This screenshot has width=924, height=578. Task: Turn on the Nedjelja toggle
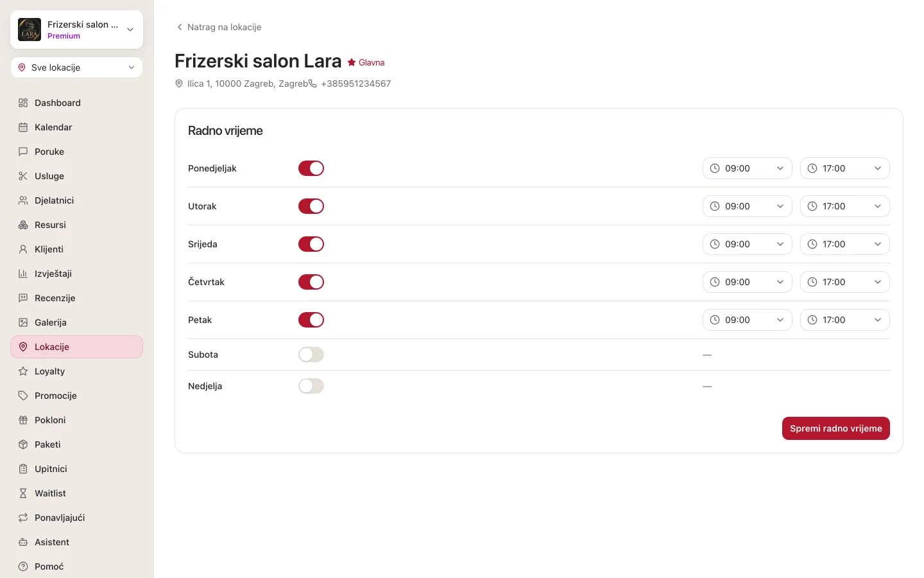coord(311,386)
